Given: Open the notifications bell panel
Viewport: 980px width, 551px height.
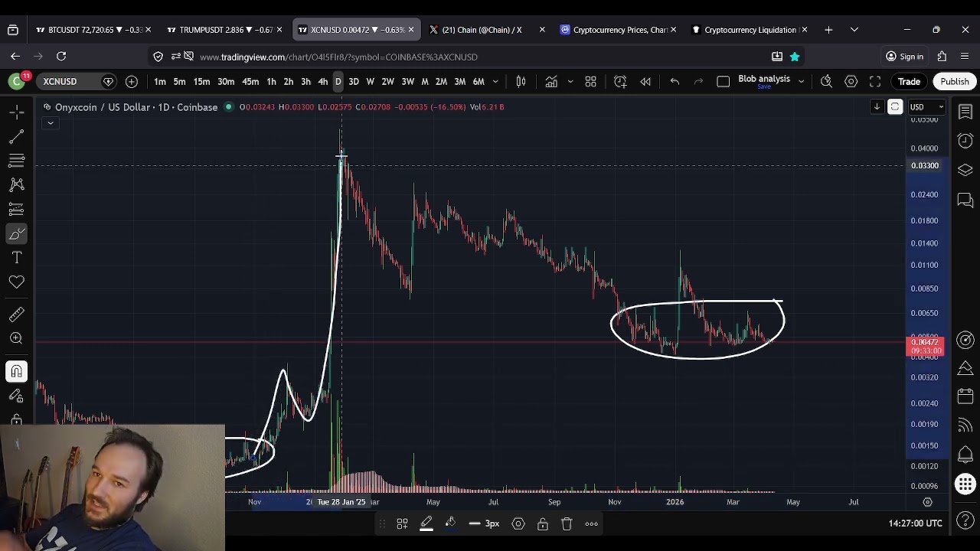Looking at the screenshot, I should click(965, 455).
